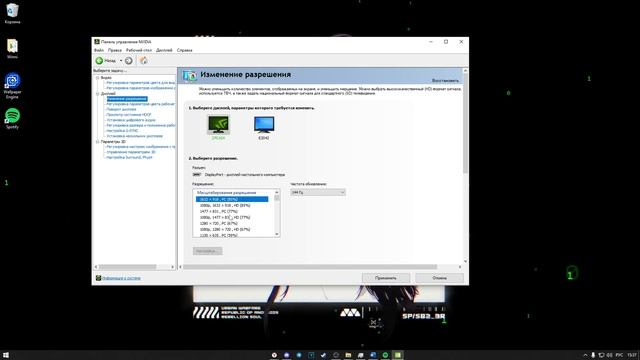Click task tree horizontal scrollbar thumb
The height and width of the screenshot is (360, 640).
[128, 267]
